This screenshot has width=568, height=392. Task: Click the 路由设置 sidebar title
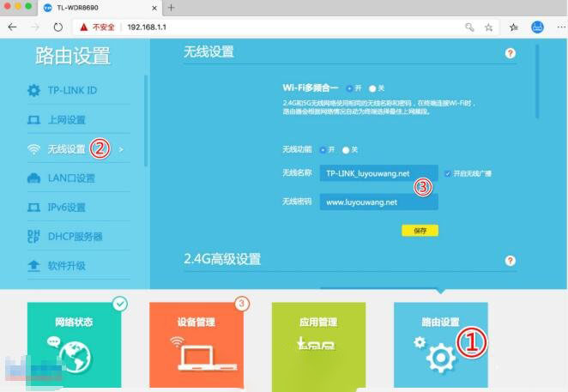[x=73, y=56]
